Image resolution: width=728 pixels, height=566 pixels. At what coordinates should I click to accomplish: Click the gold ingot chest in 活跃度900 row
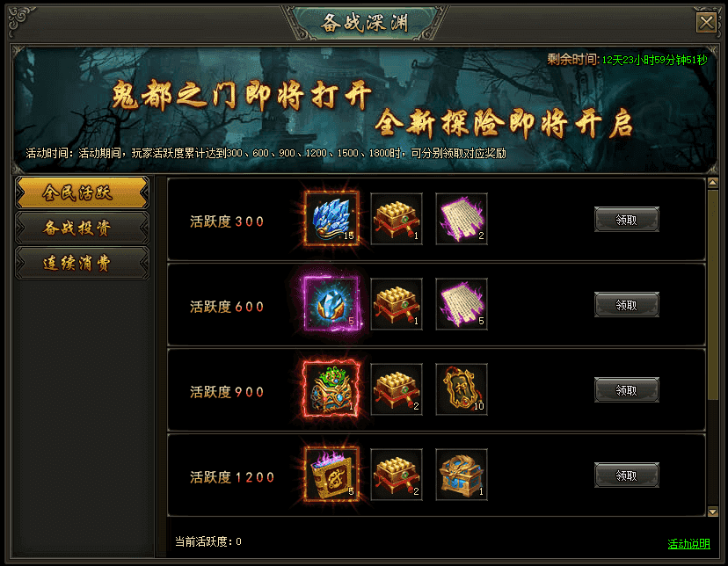[397, 389]
